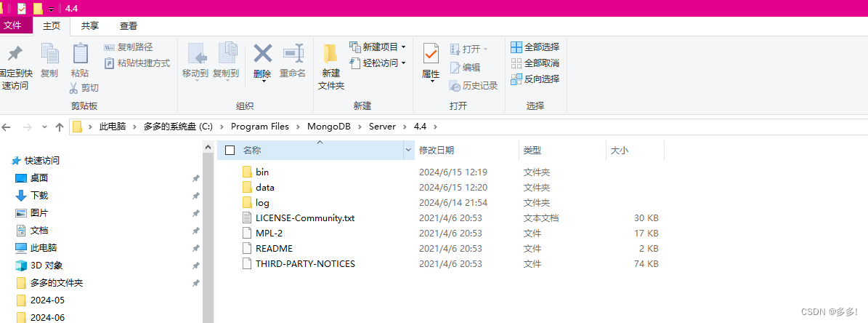Click Copy path (复制路径)
The height and width of the screenshot is (323, 868).
point(129,47)
